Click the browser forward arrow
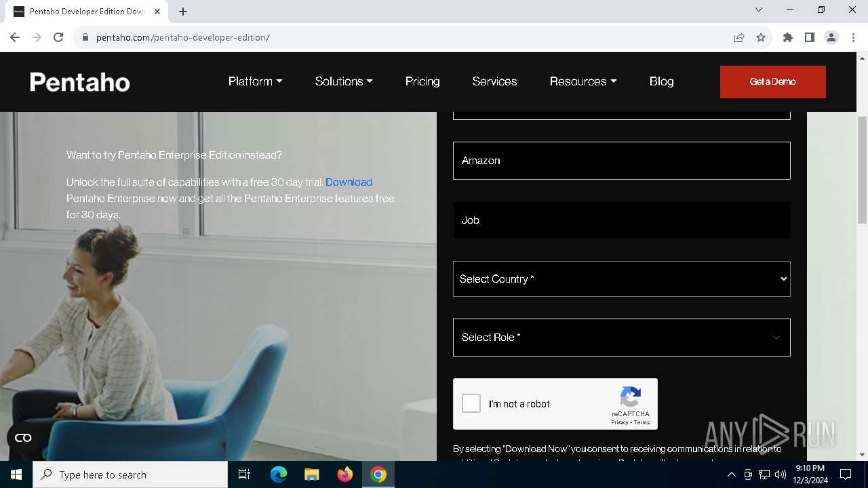868x488 pixels. coord(37,37)
